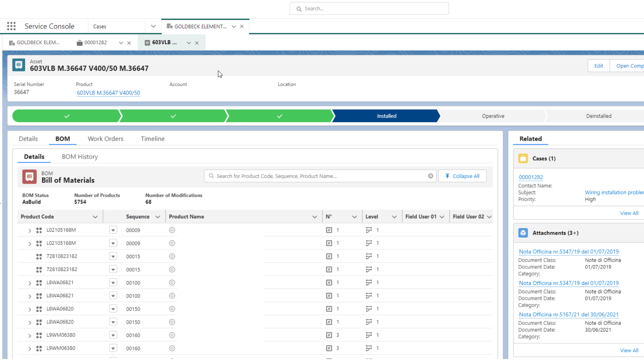Open the App Launcher grid icon
This screenshot has height=362, width=644.
tap(11, 26)
